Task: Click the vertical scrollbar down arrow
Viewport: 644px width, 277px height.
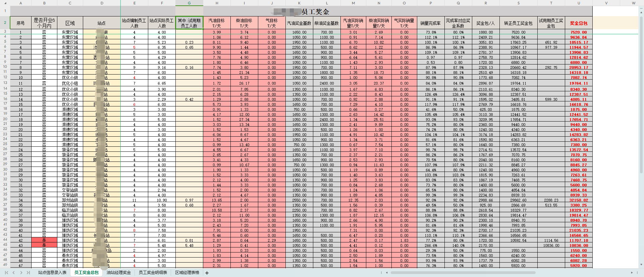Action: point(641,265)
